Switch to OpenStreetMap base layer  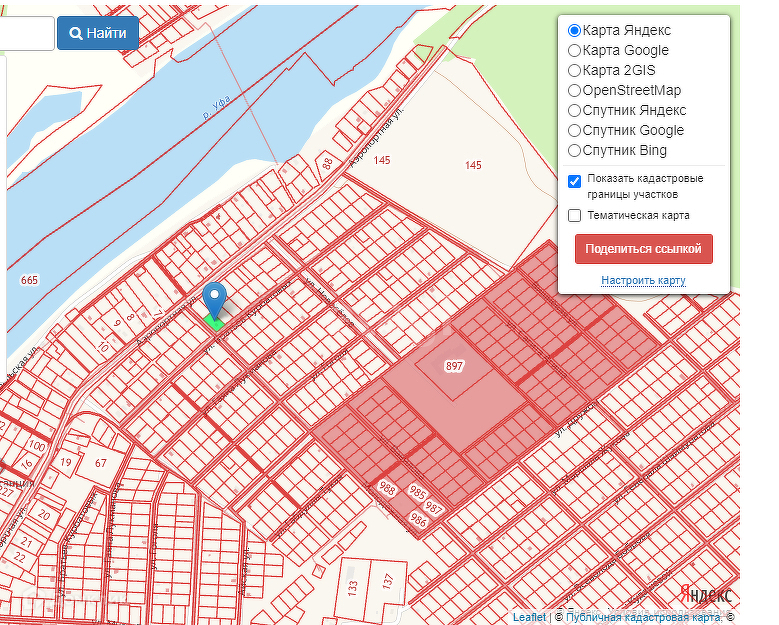point(574,90)
